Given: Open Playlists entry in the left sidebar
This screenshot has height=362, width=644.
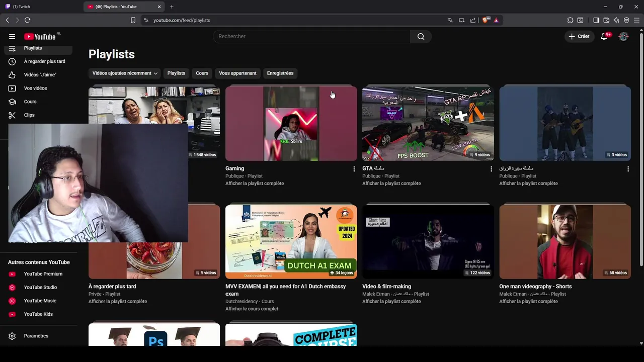Looking at the screenshot, I should pyautogui.click(x=39, y=48).
